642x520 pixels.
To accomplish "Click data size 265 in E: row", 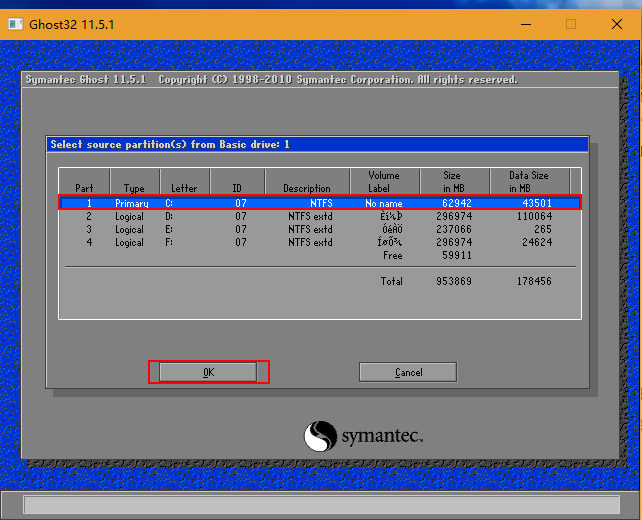I will click(543, 229).
